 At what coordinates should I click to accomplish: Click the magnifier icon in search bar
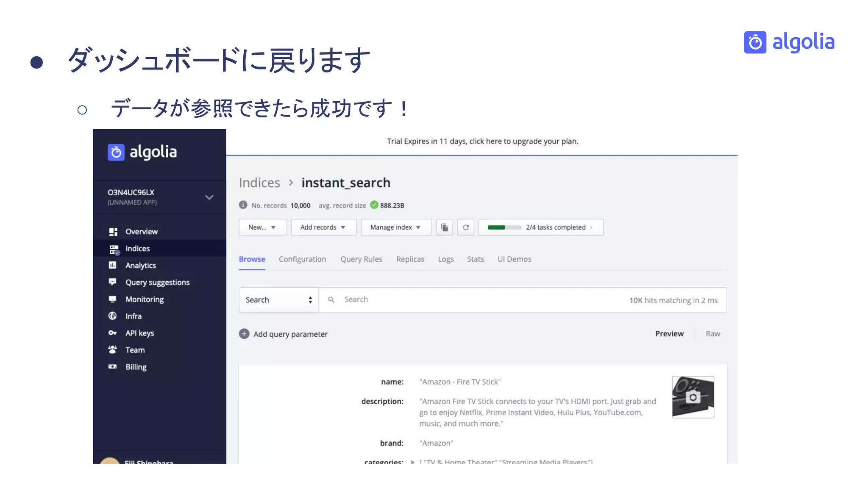pyautogui.click(x=331, y=299)
